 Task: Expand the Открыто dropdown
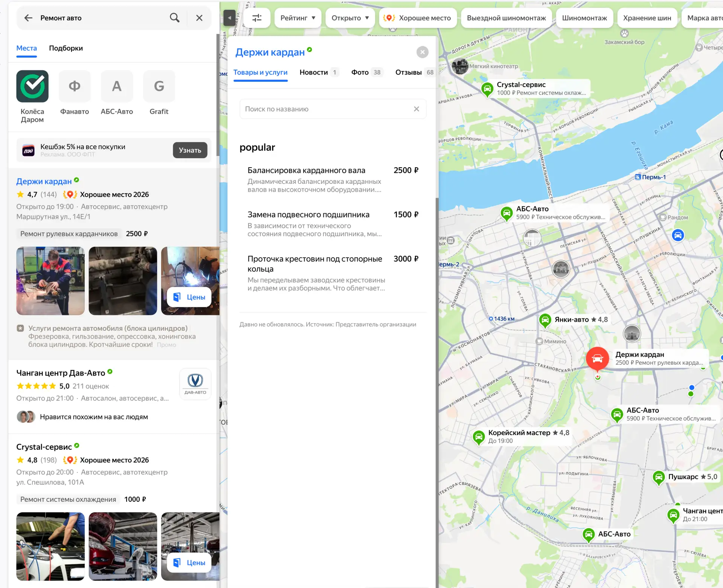pos(350,18)
